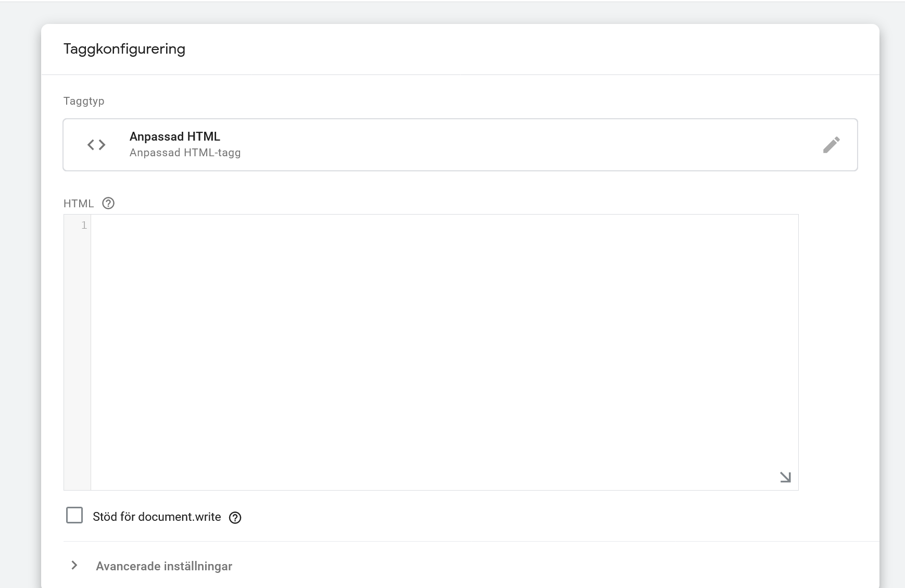The height and width of the screenshot is (588, 905).
Task: Click the code brackets icon beside Anpassad HTML
Action: click(x=96, y=144)
